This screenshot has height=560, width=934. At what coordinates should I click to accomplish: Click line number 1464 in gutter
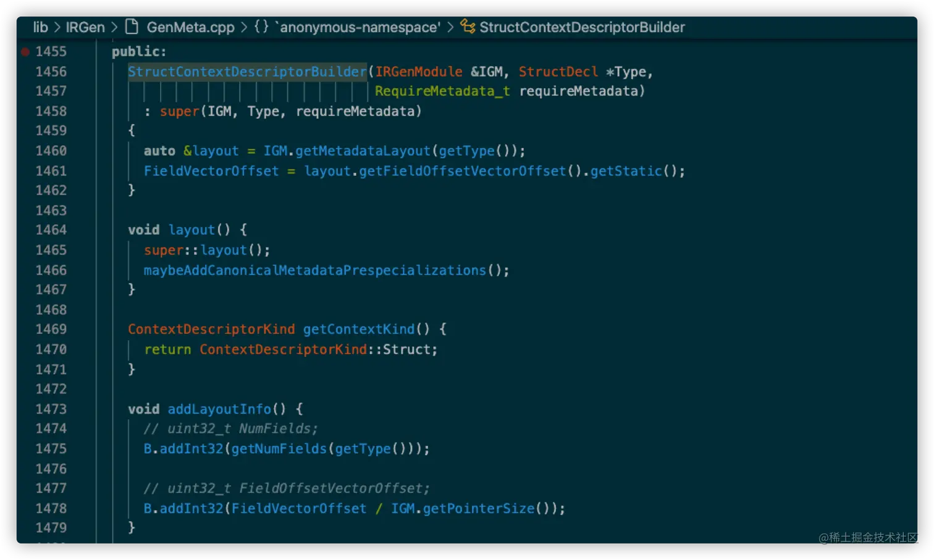pyautogui.click(x=51, y=230)
